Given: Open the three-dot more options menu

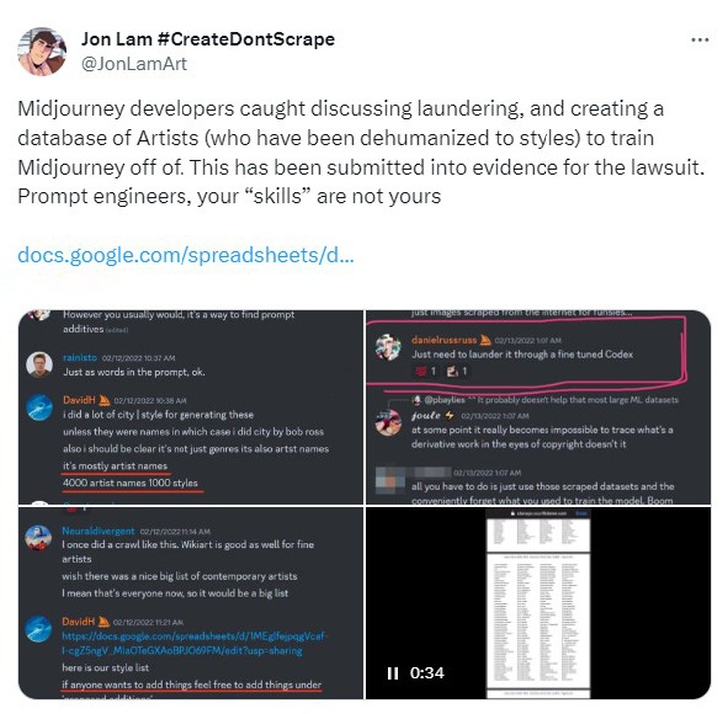Looking at the screenshot, I should [x=700, y=41].
